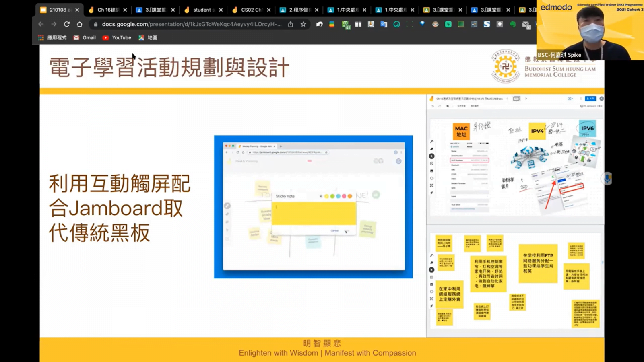The image size is (644, 362).
Task: Pick the blue sticky note color swatch
Action: click(x=338, y=196)
